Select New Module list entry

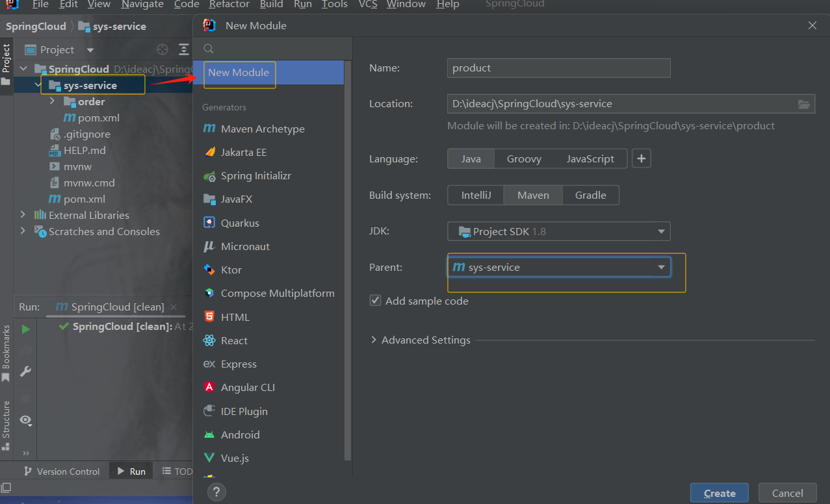pos(268,72)
